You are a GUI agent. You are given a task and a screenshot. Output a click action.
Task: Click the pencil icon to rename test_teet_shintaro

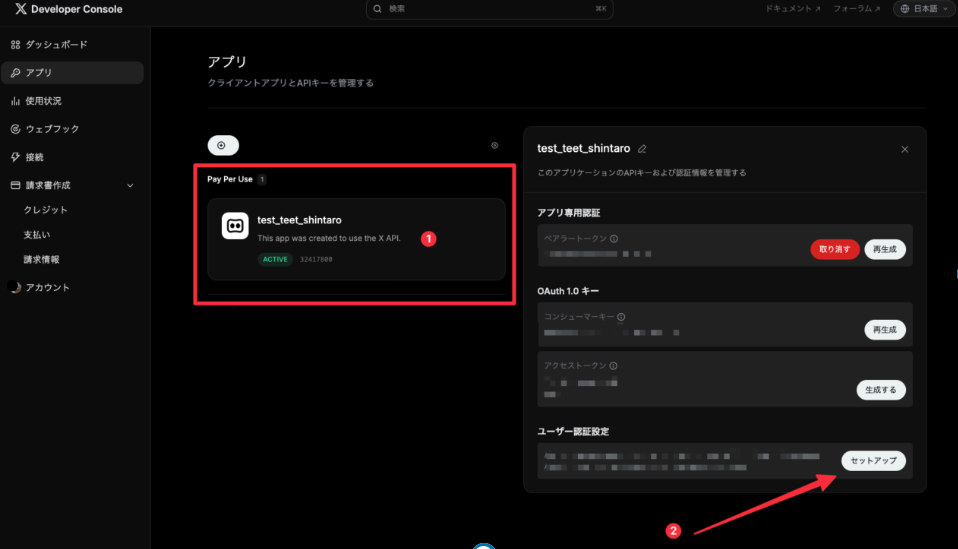642,148
